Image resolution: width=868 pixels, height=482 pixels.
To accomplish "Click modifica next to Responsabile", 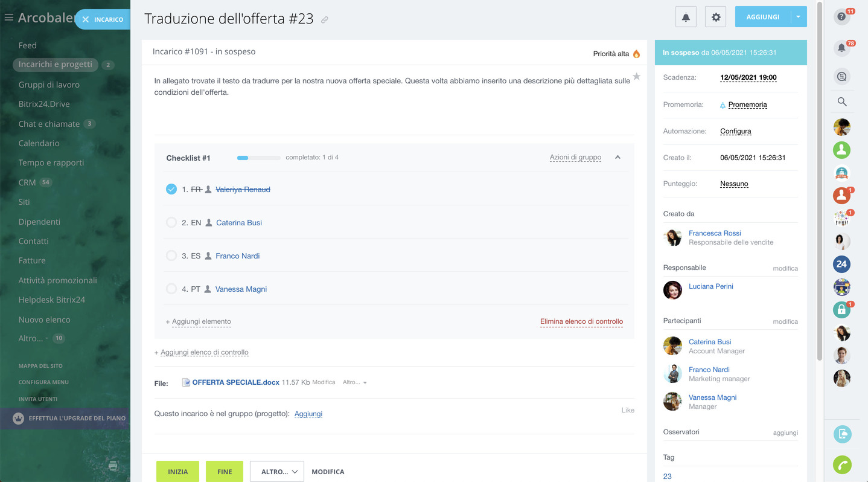I will tap(785, 268).
